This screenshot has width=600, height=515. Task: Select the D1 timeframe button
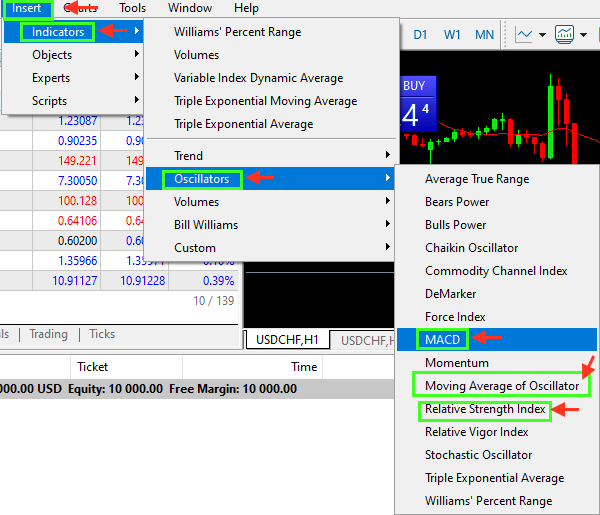(420, 35)
